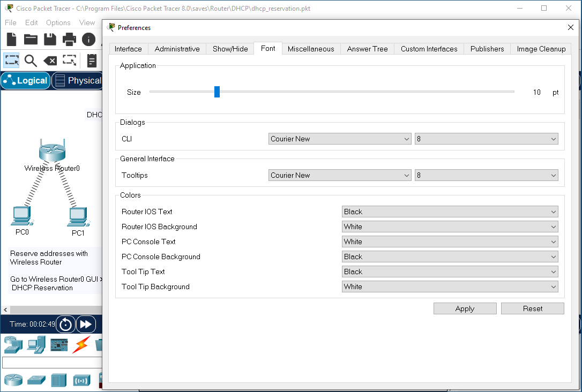The width and height of the screenshot is (582, 392).
Task: Activate the Resize Shape tool icon
Action: [x=70, y=60]
